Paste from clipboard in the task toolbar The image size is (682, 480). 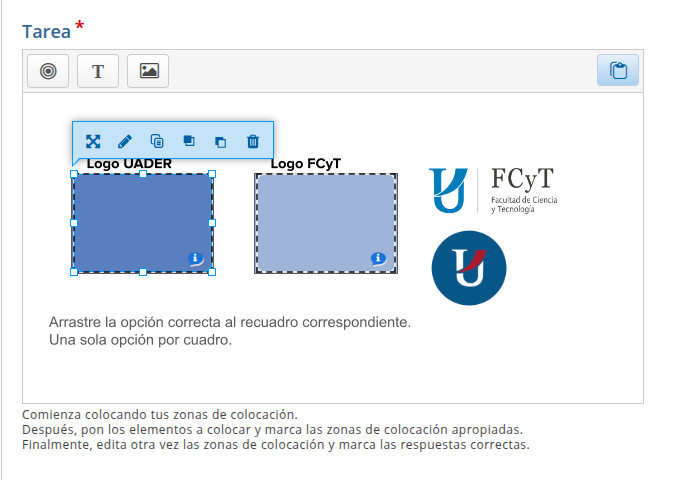click(618, 70)
